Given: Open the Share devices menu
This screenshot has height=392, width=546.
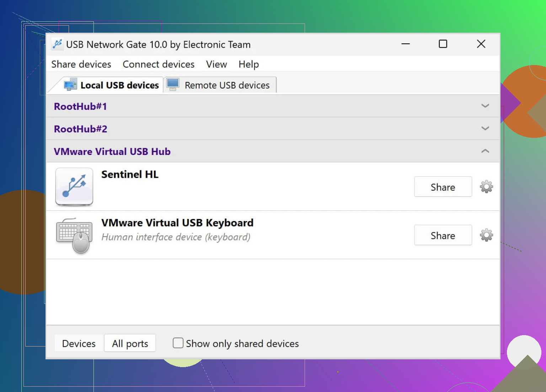Looking at the screenshot, I should pyautogui.click(x=81, y=64).
